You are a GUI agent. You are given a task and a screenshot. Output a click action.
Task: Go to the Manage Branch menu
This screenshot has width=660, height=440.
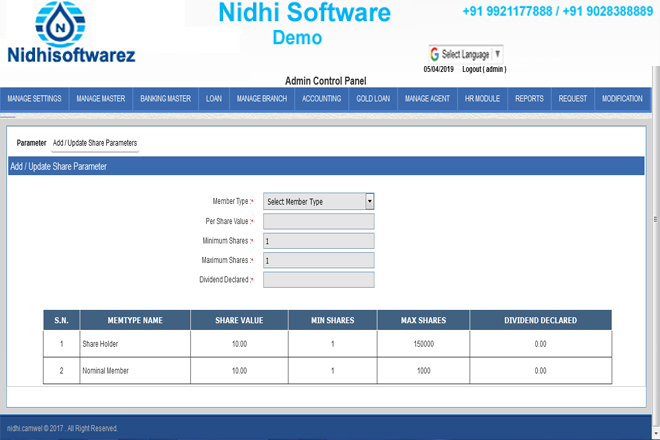[262, 99]
